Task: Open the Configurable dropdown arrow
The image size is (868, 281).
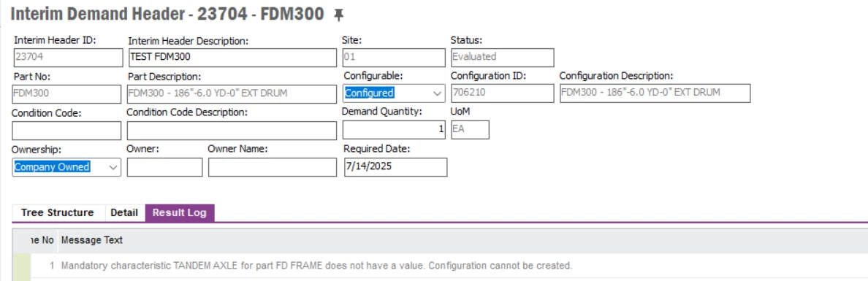Action: 438,93
